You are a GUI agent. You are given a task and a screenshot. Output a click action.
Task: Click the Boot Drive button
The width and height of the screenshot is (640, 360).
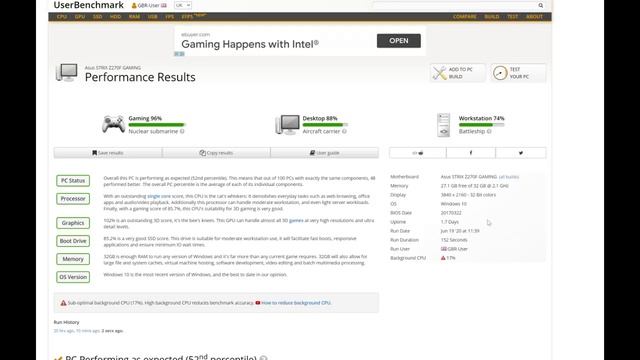point(73,241)
